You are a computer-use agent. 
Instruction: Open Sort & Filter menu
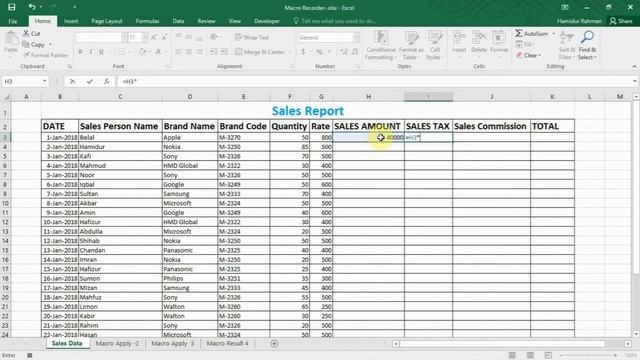pos(567,46)
